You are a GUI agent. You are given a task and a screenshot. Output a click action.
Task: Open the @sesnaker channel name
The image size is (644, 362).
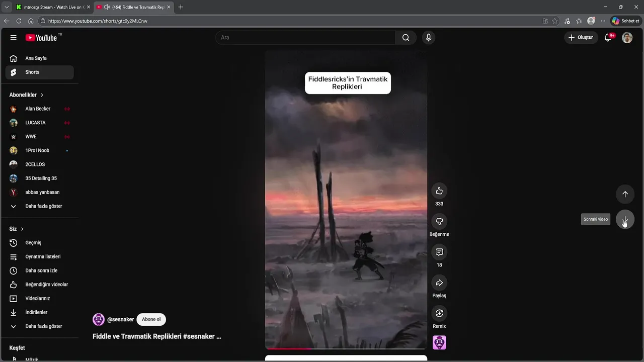(121, 319)
